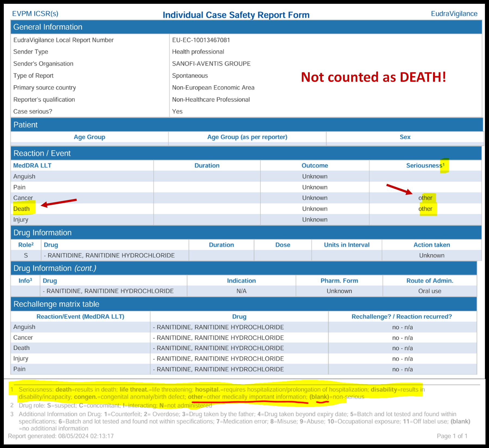Click the Reaction/Event (MedDRA LLT) column header
The image size is (489, 448).
click(80, 317)
